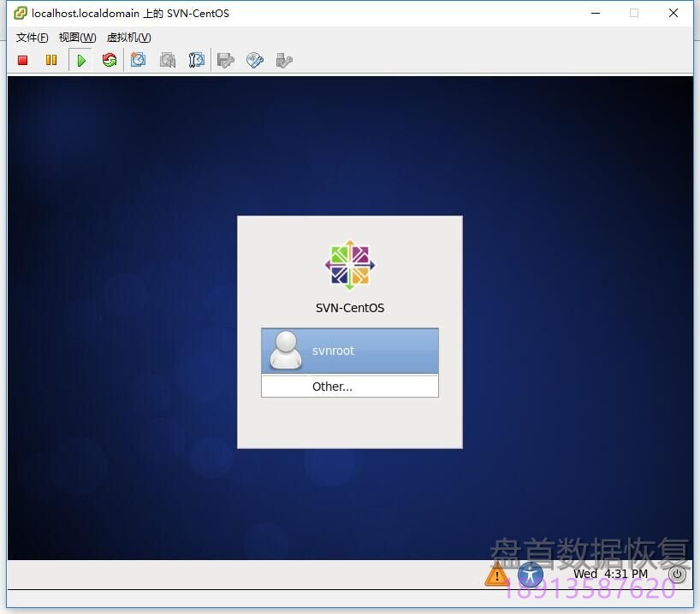Take a snapshot using the clock icon
This screenshot has width=700, height=614.
tap(139, 60)
